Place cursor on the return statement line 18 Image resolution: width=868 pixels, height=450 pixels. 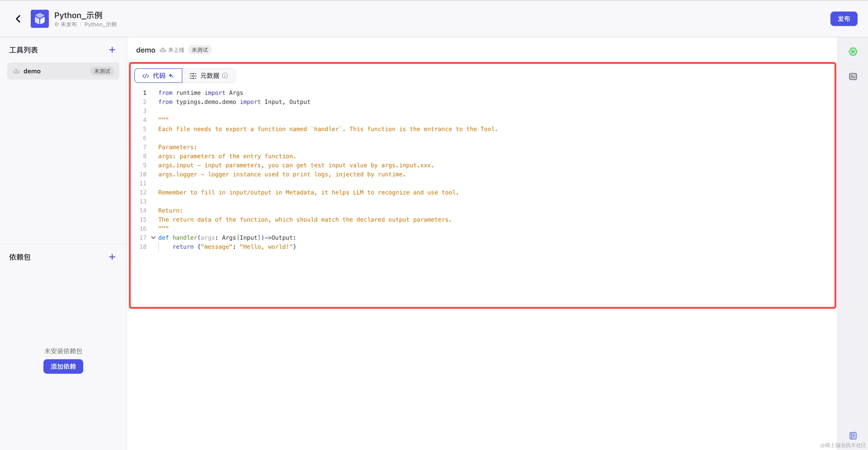click(234, 247)
